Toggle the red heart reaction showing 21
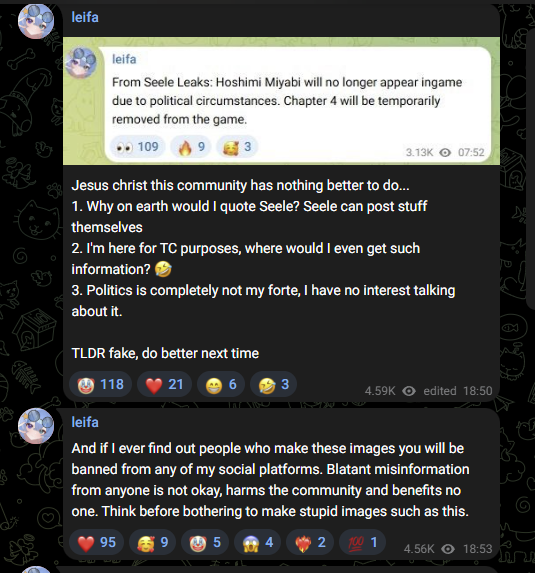Image resolution: width=535 pixels, height=573 pixels. 164,384
